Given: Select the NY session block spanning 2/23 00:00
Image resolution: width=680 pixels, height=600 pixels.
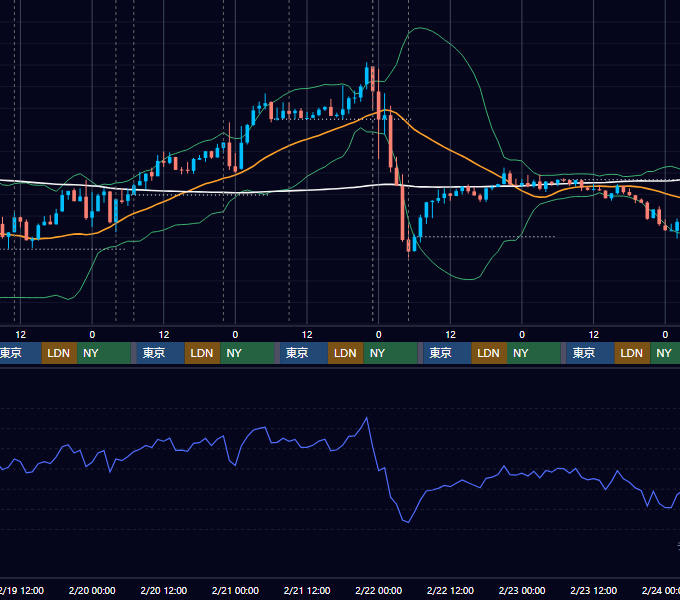Looking at the screenshot, I should tap(534, 353).
